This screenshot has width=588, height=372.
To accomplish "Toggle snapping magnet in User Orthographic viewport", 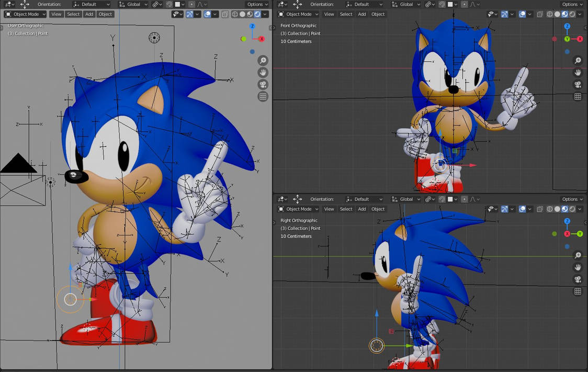I will [169, 5].
